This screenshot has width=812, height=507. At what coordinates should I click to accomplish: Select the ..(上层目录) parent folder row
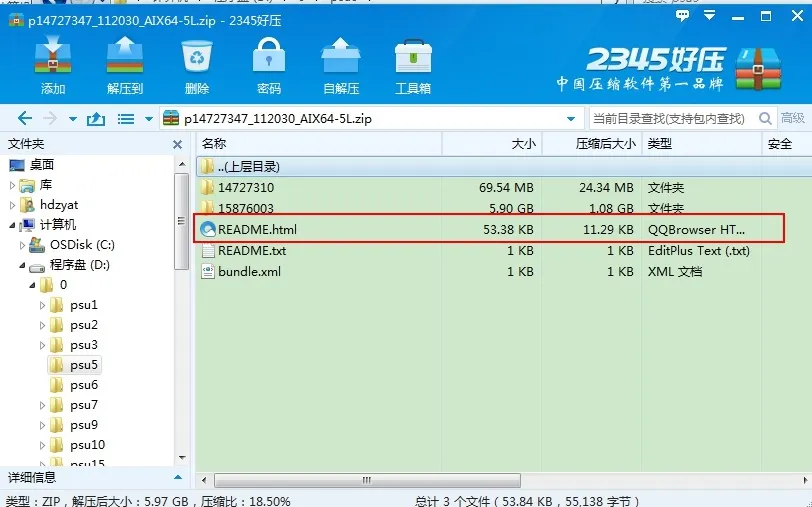[503, 166]
